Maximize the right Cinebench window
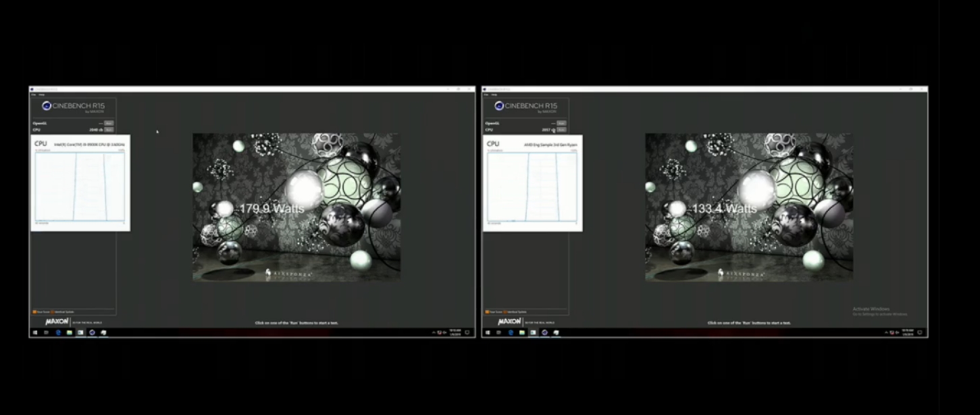The width and height of the screenshot is (980, 415). 911,89
